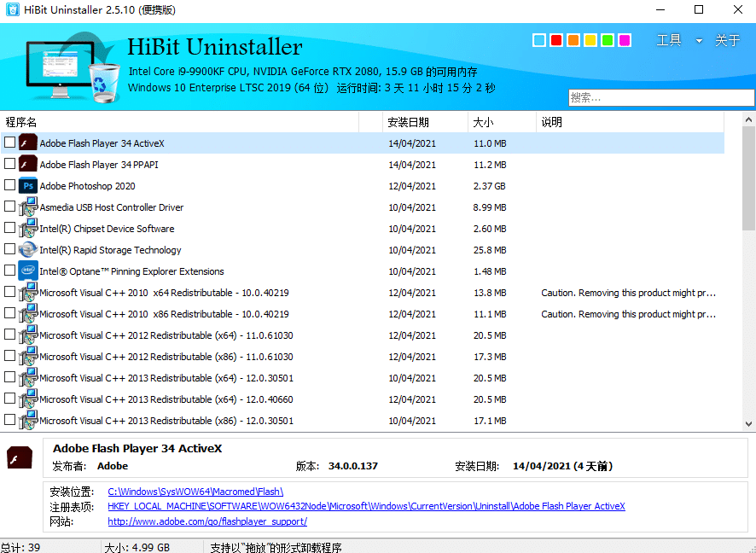The width and height of the screenshot is (756, 553).
Task: Click the Intel(R) Chipset Device Software icon
Action: [x=28, y=229]
